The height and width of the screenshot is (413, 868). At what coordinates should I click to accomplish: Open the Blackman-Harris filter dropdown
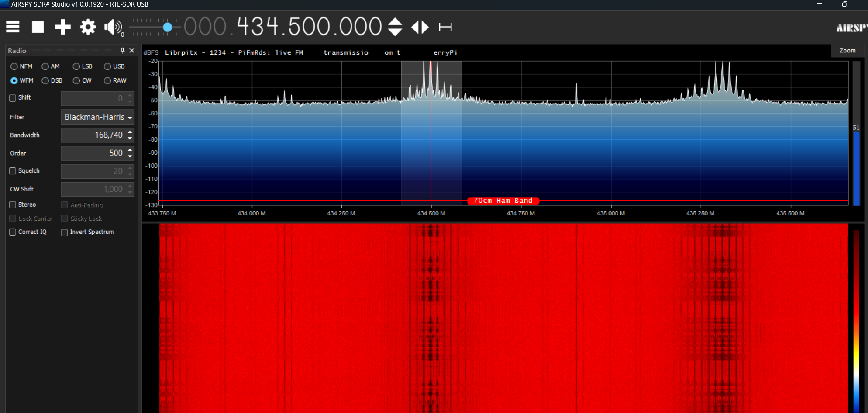point(97,117)
